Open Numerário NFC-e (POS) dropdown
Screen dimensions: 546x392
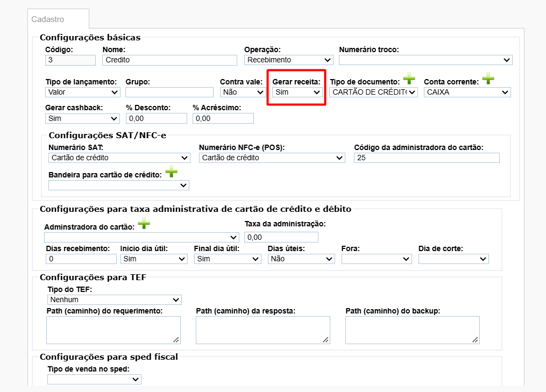(x=272, y=158)
